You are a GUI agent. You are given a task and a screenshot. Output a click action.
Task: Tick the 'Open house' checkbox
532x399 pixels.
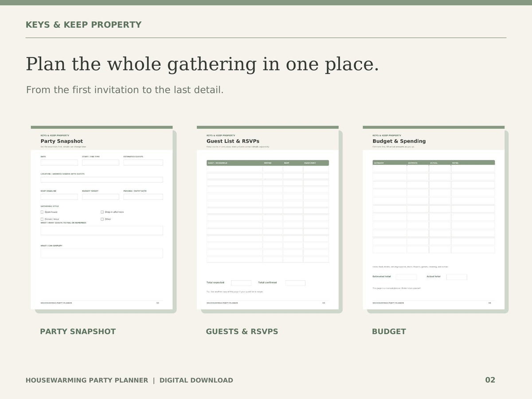pyautogui.click(x=42, y=212)
